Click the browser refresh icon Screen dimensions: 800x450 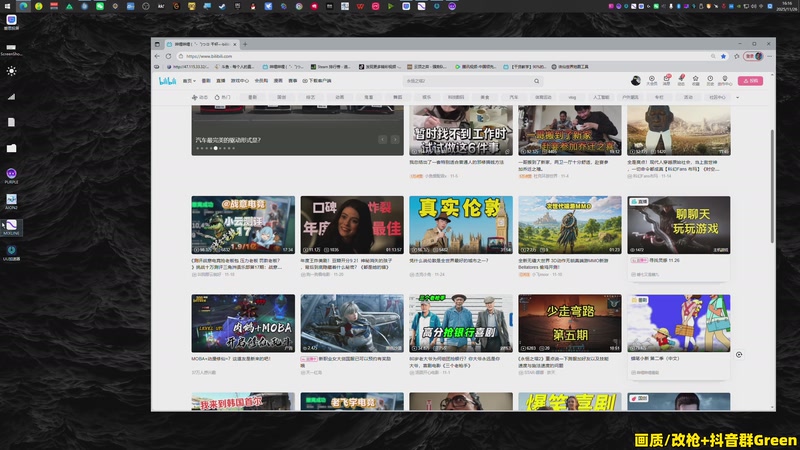[x=168, y=56]
